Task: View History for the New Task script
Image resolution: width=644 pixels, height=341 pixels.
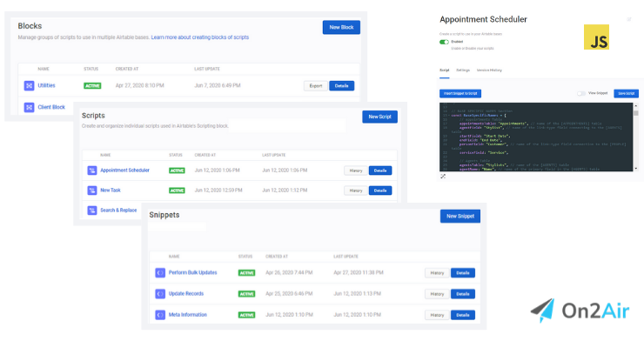Action: (356, 191)
